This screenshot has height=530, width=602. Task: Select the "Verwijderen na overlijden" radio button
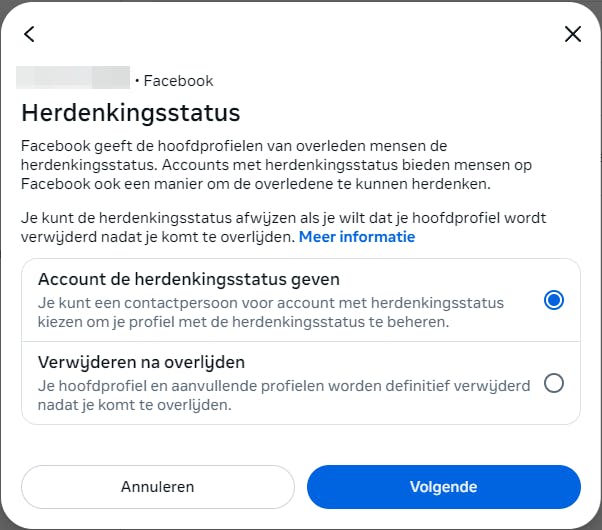(x=554, y=383)
